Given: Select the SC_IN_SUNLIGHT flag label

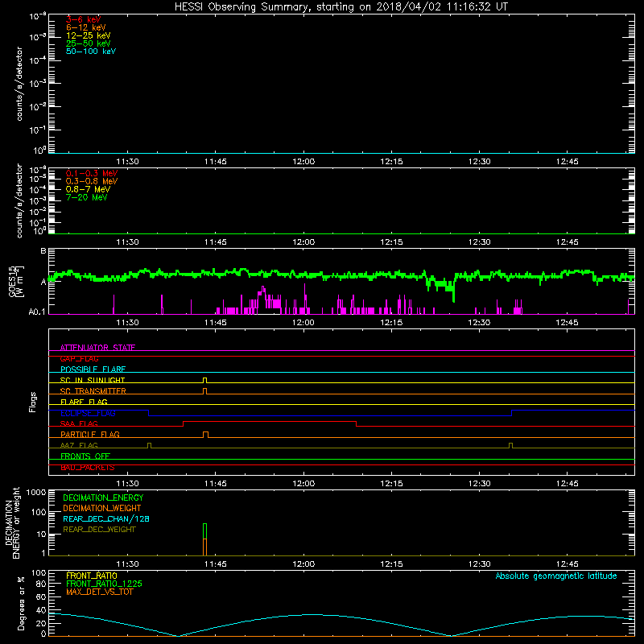Looking at the screenshot, I should pos(93,380).
